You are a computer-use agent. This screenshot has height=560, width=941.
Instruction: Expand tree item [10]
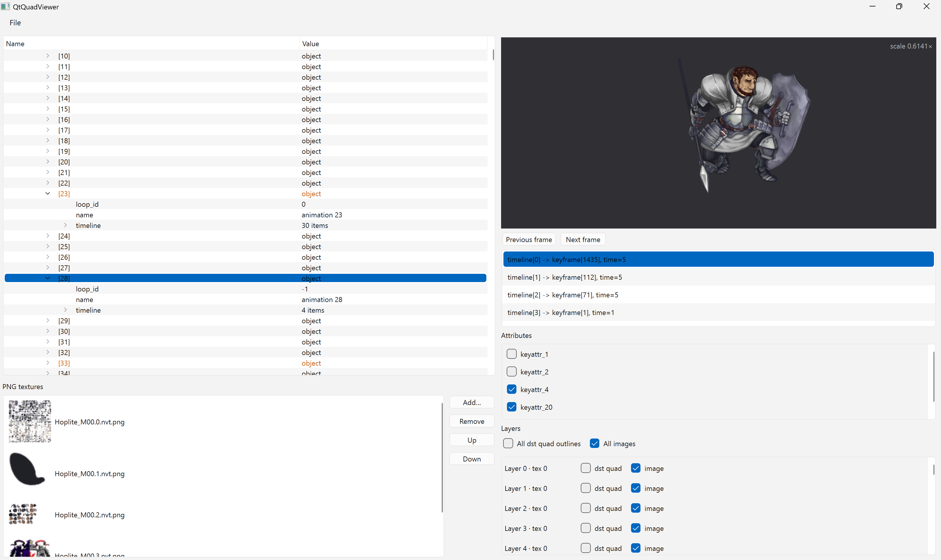coord(48,56)
